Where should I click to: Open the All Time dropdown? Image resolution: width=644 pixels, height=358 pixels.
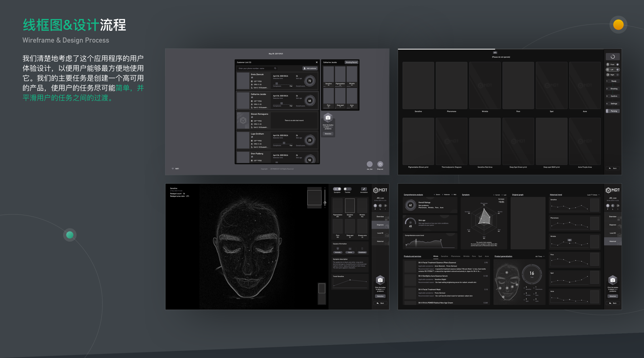pos(540,256)
